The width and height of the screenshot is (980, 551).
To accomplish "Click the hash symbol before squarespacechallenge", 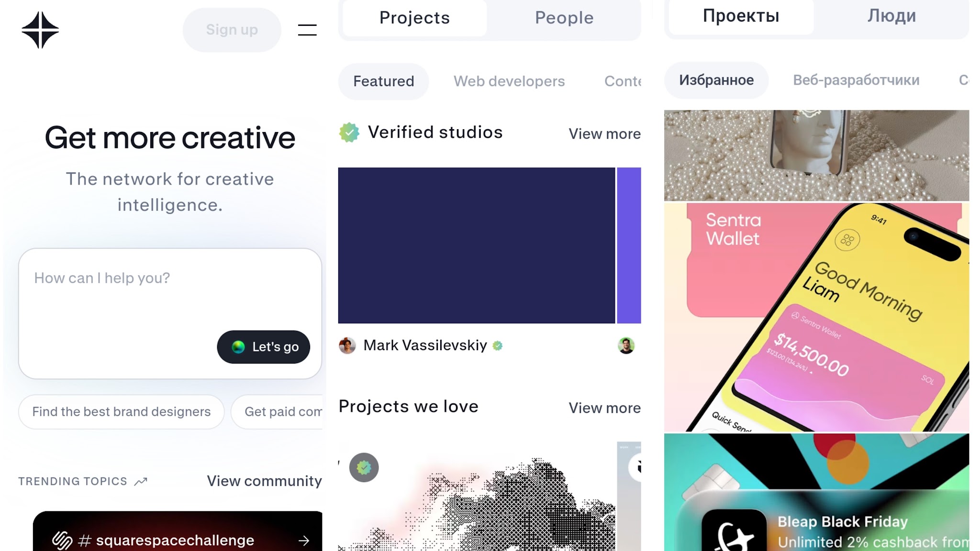I will [84, 540].
